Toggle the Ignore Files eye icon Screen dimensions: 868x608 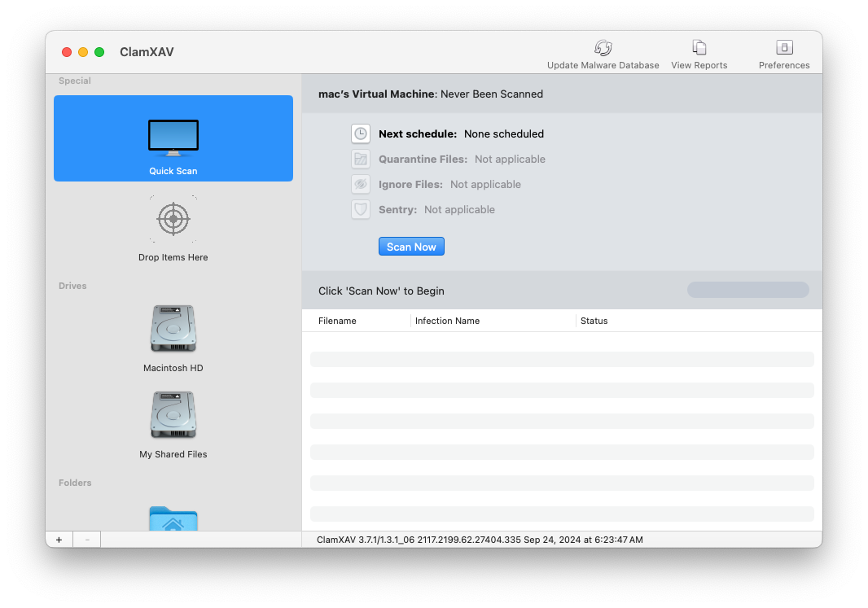pyautogui.click(x=361, y=185)
